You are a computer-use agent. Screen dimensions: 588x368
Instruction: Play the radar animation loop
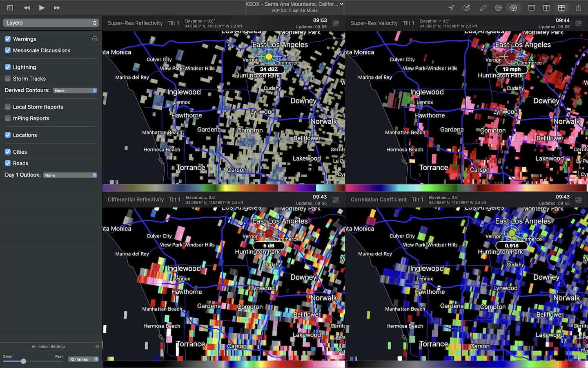(x=42, y=8)
